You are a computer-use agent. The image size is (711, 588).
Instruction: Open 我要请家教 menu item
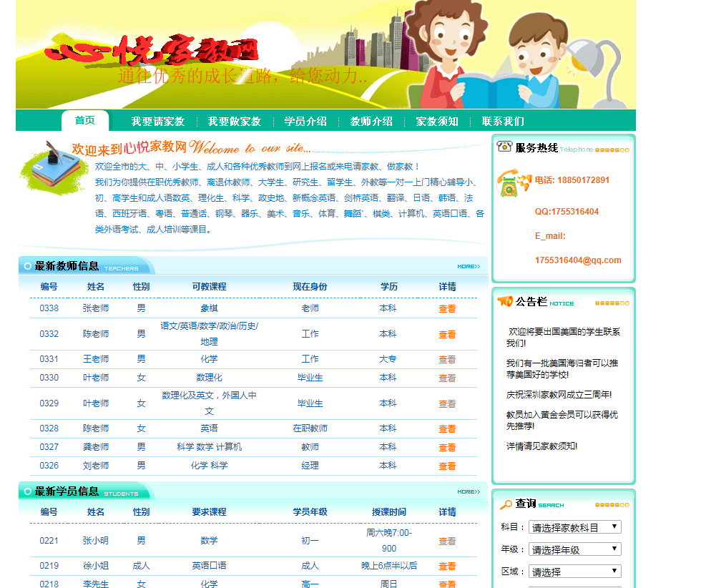point(158,122)
